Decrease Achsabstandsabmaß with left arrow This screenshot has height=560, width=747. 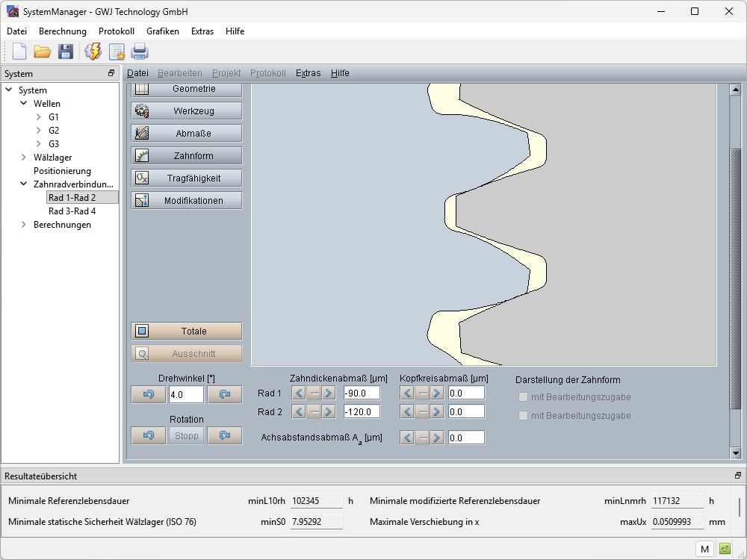(407, 438)
